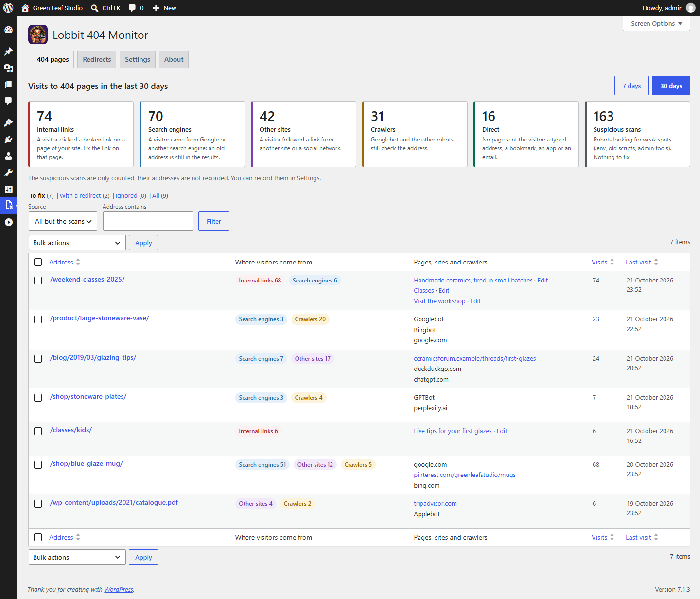Image resolution: width=700 pixels, height=599 pixels.
Task: Tick the select-all checkbox in table header
Action: tap(38, 262)
